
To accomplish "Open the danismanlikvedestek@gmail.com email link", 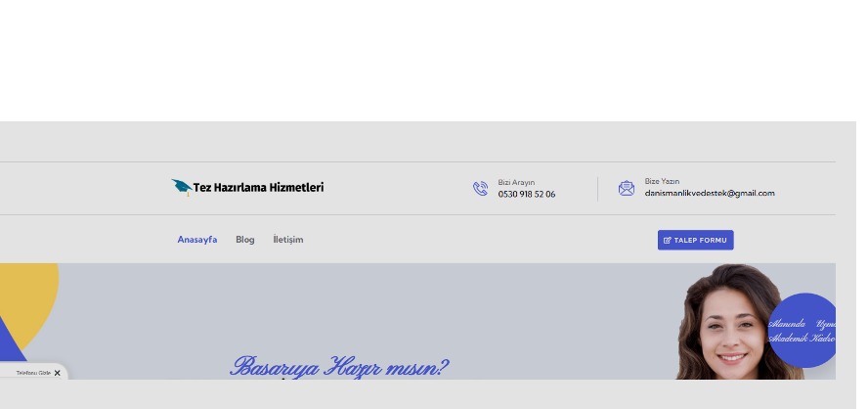I will pos(710,194).
